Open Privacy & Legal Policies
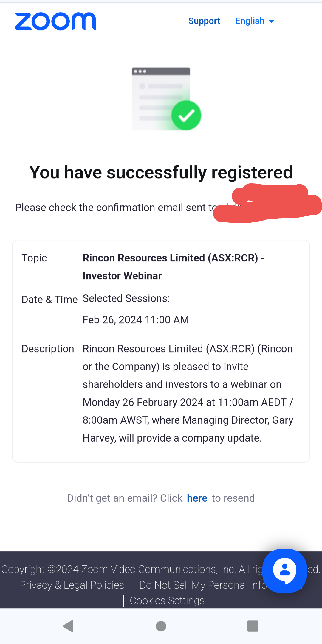The image size is (322, 644). coord(72,585)
